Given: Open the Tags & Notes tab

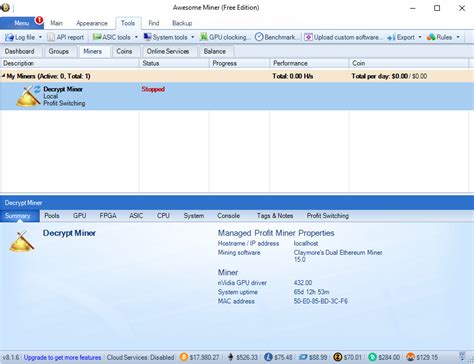Looking at the screenshot, I should (x=275, y=216).
